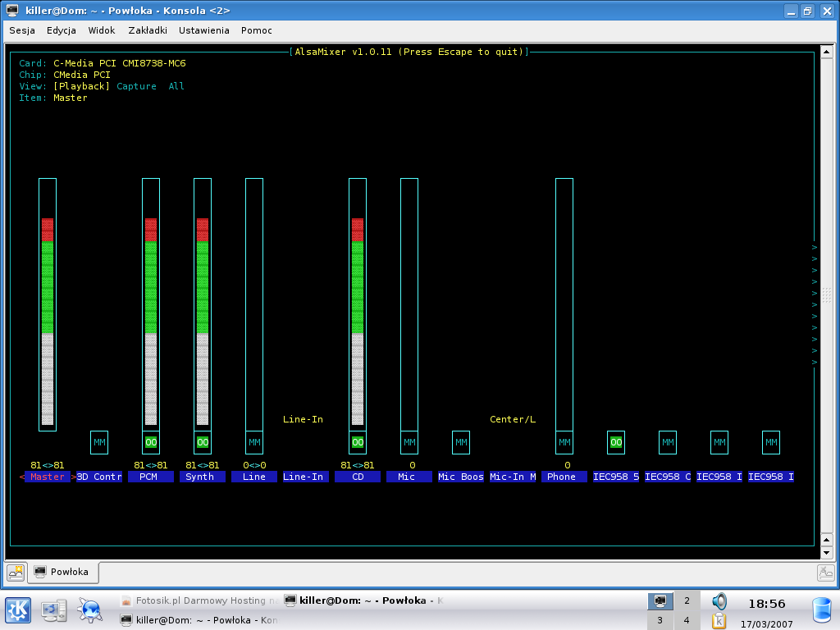
Task: Click the CD volume bar
Action: (358, 304)
